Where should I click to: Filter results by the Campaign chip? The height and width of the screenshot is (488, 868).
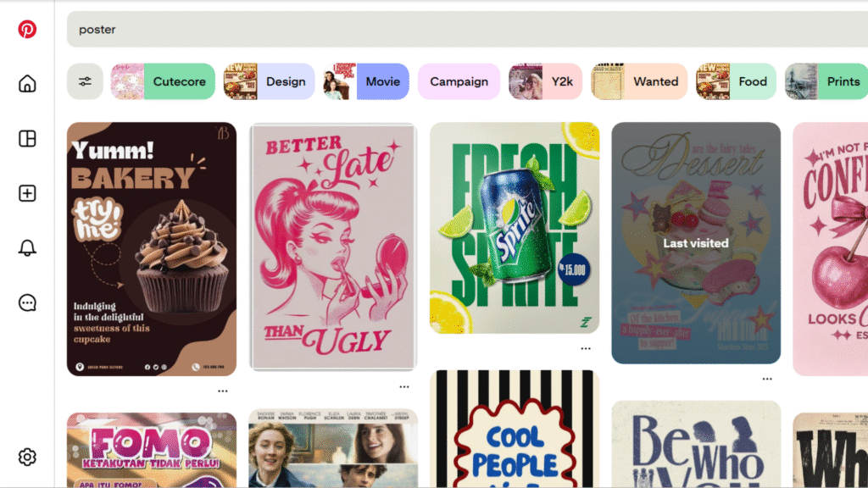point(459,81)
